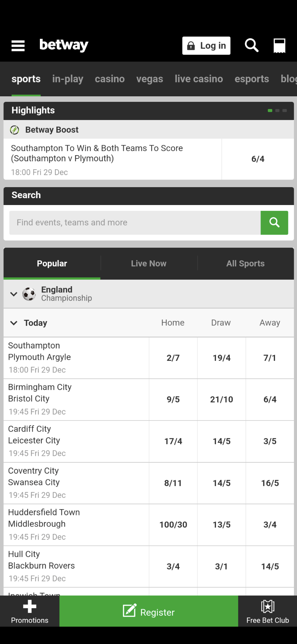This screenshot has width=297, height=644.
Task: Select Leicester City away odds 3/5
Action: click(270, 441)
